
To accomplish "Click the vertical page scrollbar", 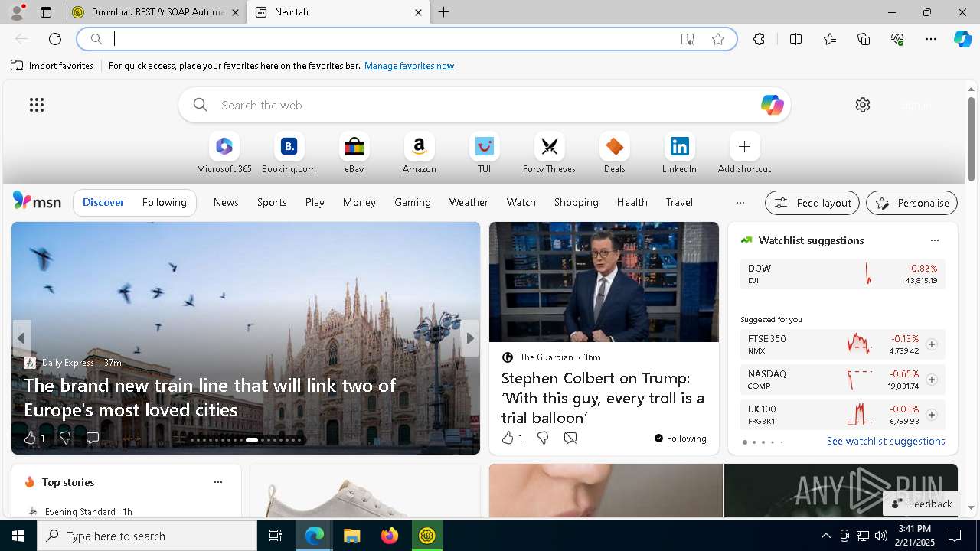I will click(x=971, y=139).
